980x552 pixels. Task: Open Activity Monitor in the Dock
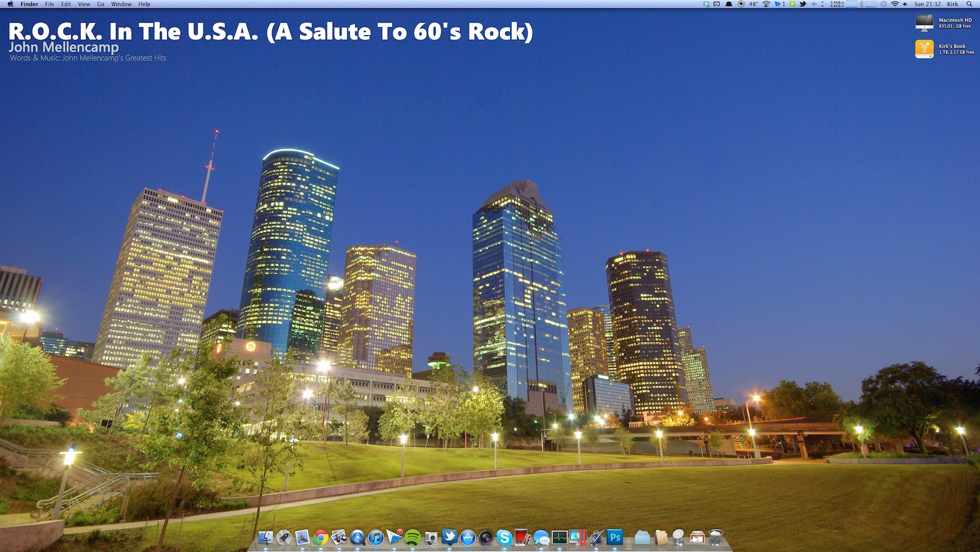coord(560,538)
